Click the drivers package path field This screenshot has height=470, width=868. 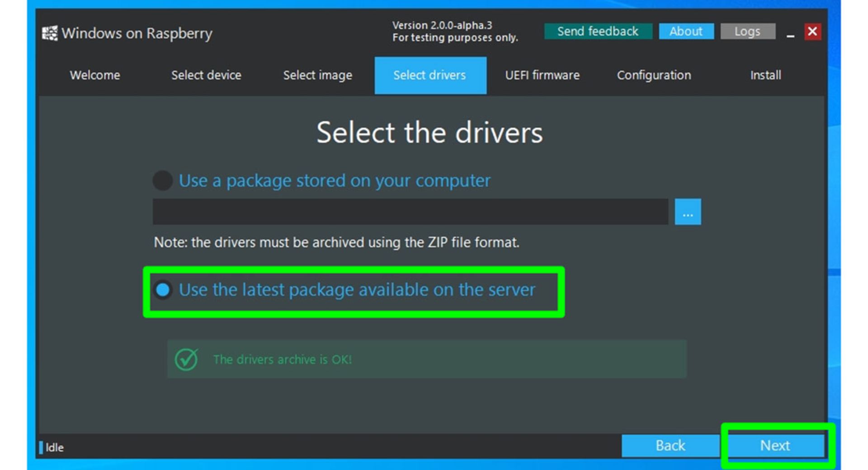[410, 211]
